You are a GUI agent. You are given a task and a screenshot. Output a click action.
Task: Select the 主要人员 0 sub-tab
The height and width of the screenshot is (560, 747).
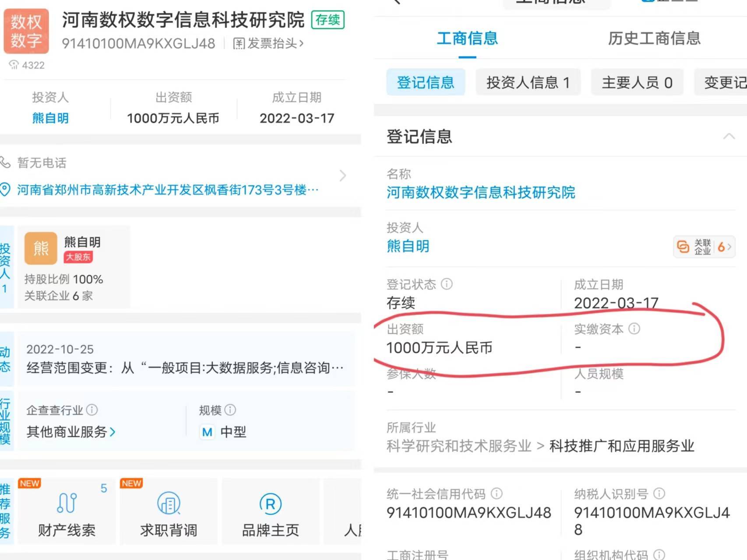tap(637, 82)
